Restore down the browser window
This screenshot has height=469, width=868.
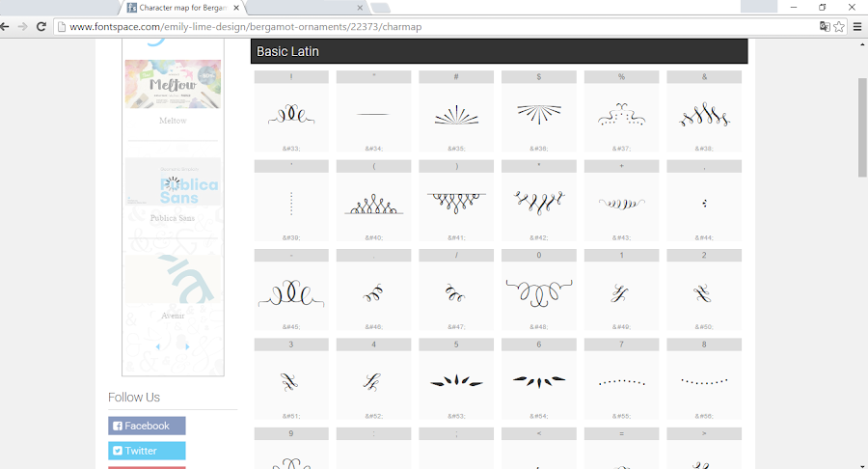point(822,7)
